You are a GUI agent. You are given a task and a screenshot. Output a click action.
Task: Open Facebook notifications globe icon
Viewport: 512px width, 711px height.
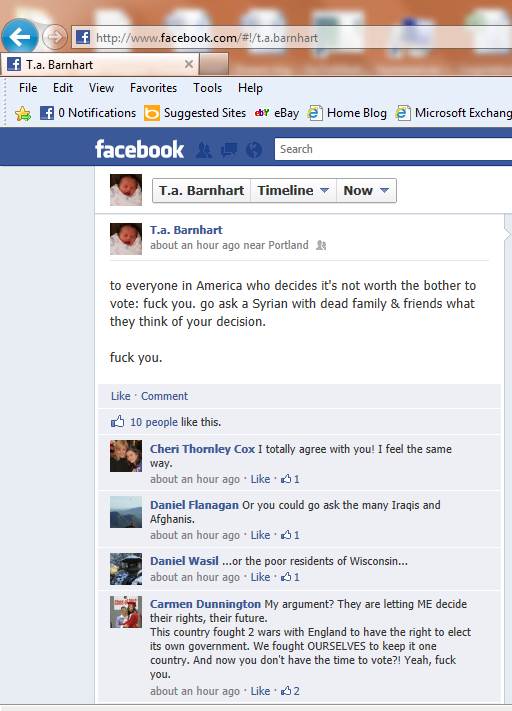coord(254,150)
